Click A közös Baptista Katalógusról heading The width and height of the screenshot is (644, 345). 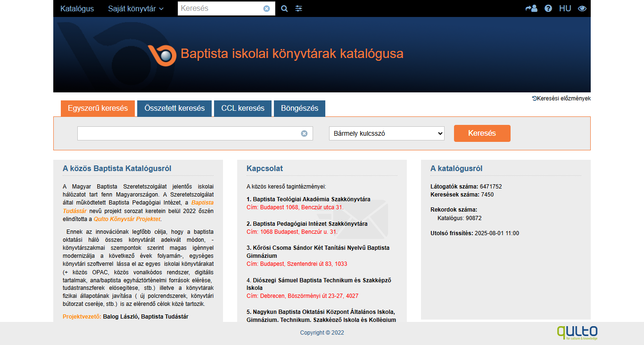click(117, 169)
